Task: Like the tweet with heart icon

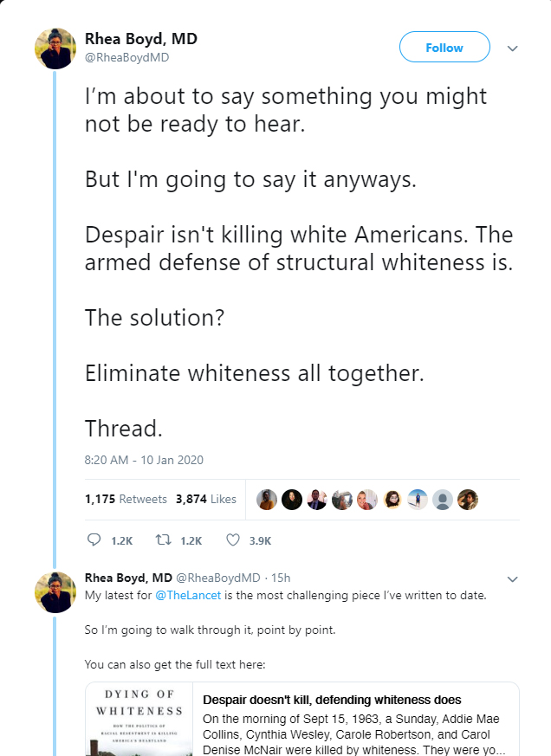Action: (232, 540)
